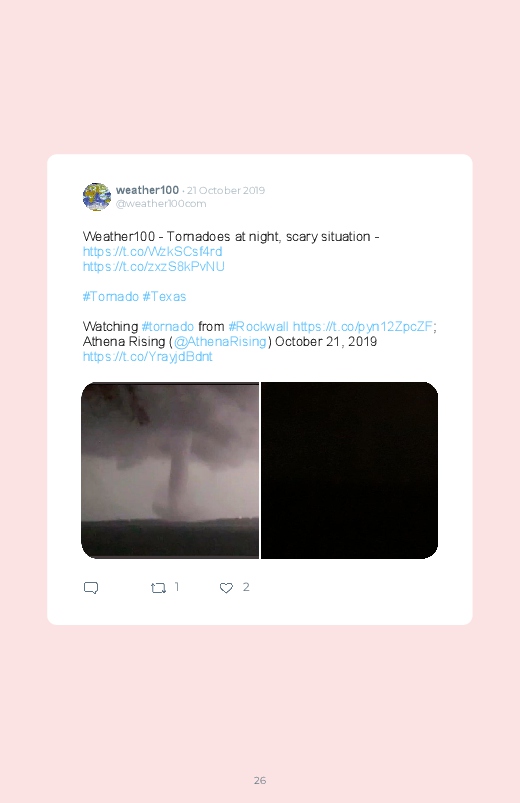Click the retweet arrows icon
520x803 pixels.
[158, 588]
